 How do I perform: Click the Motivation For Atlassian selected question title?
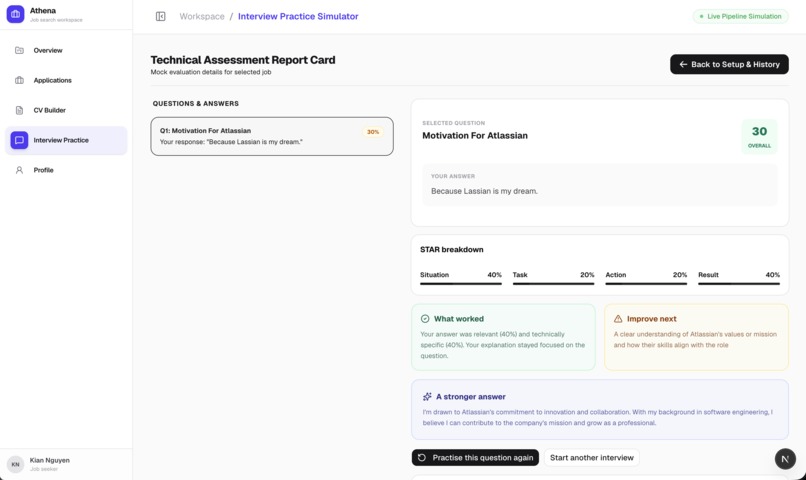coord(474,136)
